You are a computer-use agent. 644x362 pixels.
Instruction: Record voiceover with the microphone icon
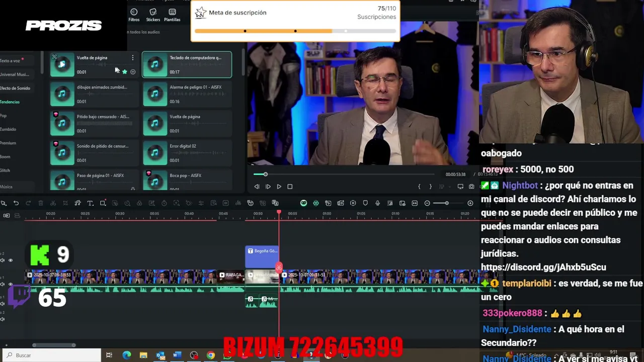tap(377, 203)
